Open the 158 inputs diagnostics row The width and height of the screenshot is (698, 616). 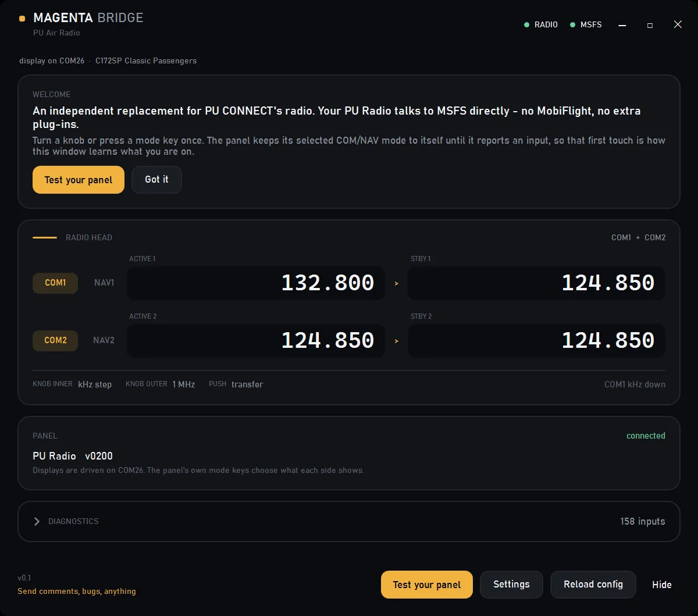pyautogui.click(x=349, y=521)
